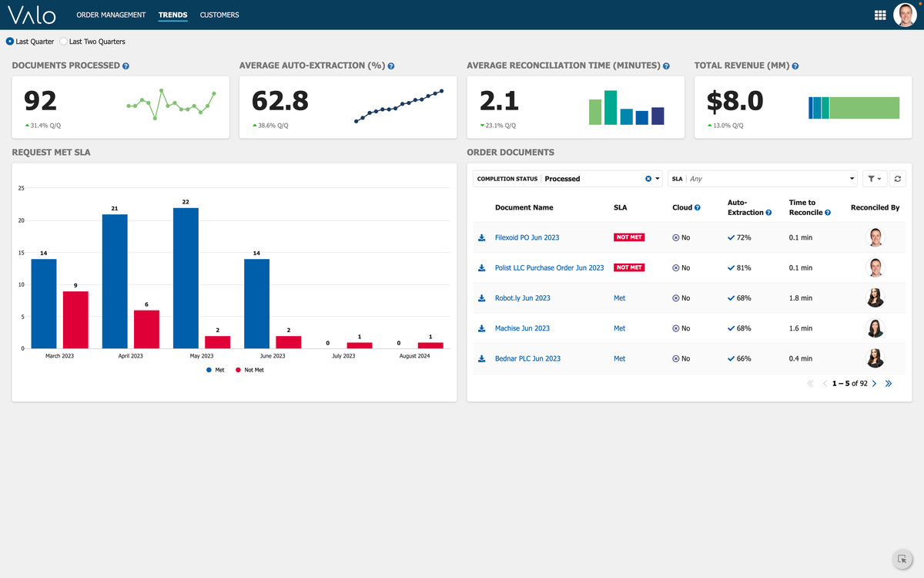Switch to the Order Management tab

click(x=111, y=15)
